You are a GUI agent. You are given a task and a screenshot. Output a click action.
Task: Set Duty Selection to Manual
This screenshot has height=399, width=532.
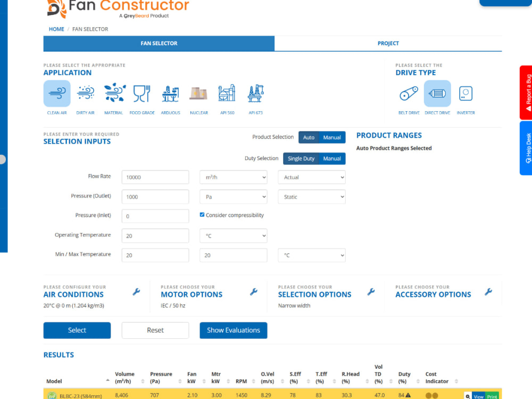[332, 159]
